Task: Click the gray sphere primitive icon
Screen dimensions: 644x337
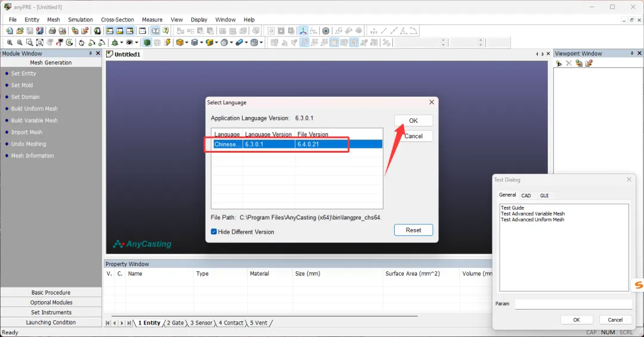Action: 224,42
